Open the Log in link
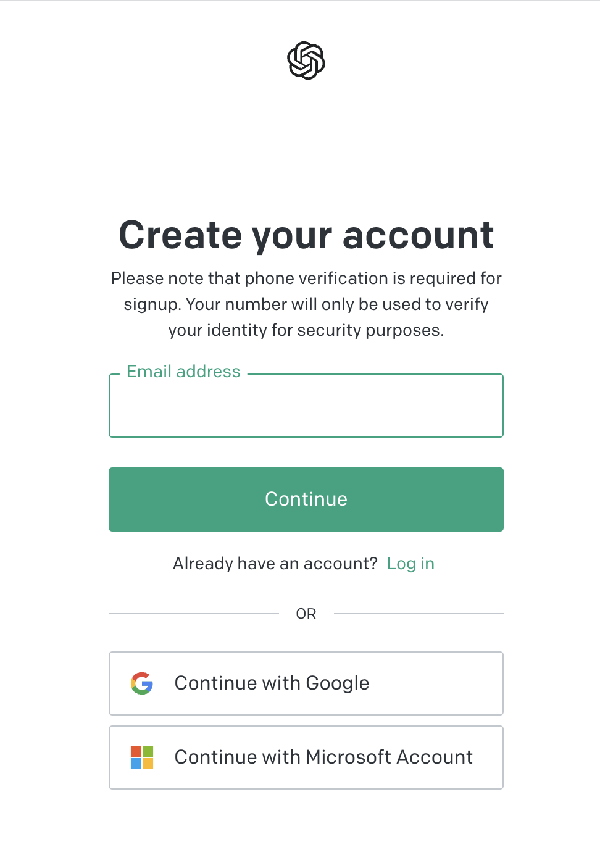Viewport: 600px width, 868px height. [410, 564]
